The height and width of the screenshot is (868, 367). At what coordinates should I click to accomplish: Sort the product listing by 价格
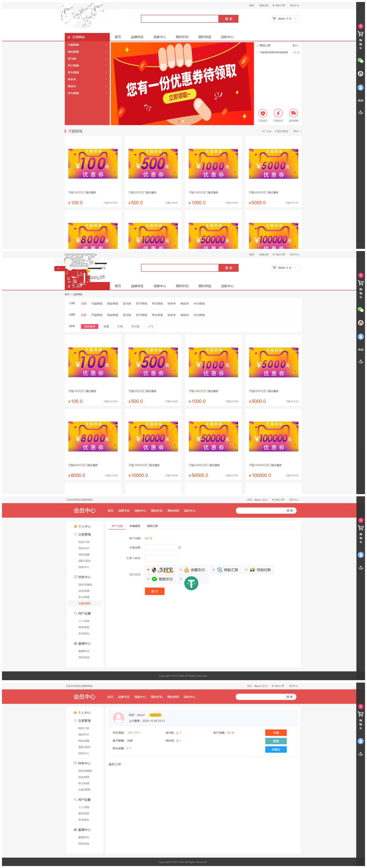(120, 326)
